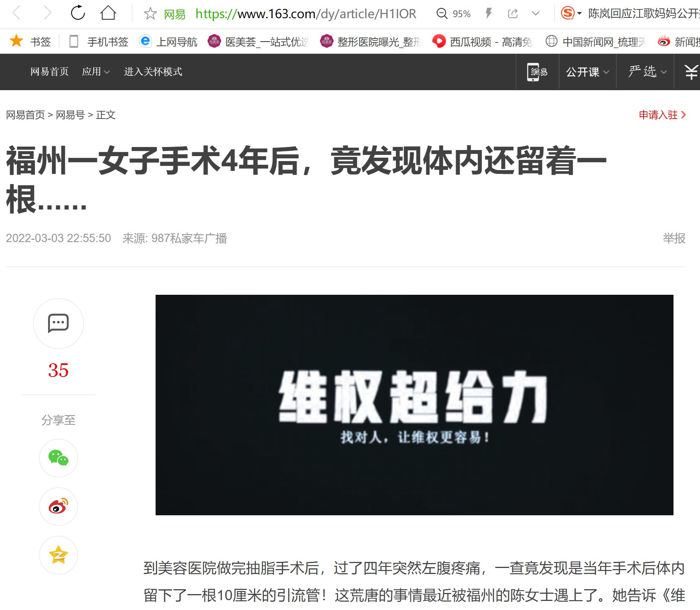Share the article to WeChat

click(58, 458)
